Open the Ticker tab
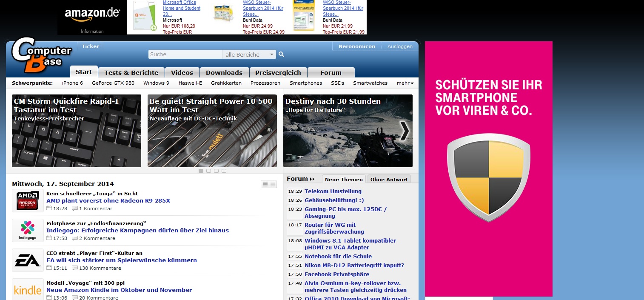This screenshot has width=644, height=300. coord(91,46)
